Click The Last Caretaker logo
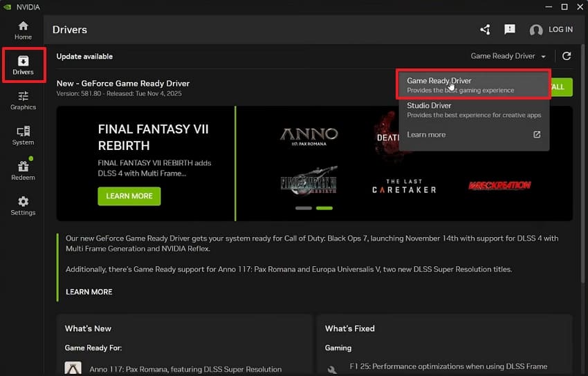 point(404,186)
